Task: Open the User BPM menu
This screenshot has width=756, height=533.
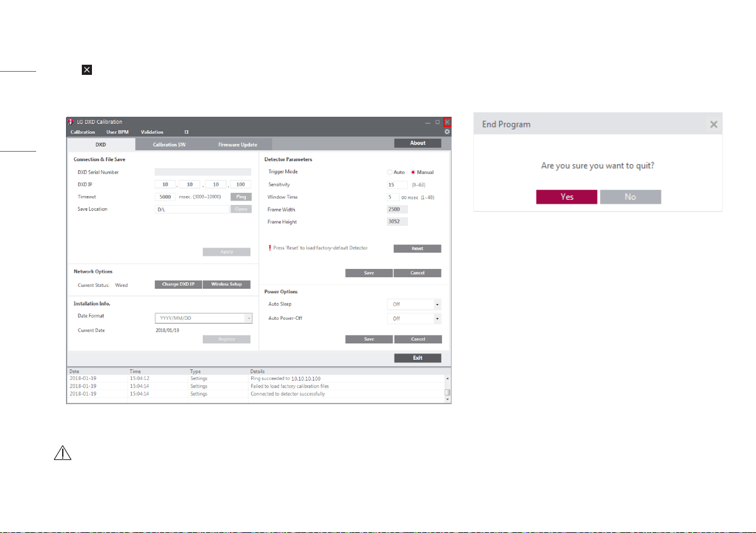Action: 117,132
